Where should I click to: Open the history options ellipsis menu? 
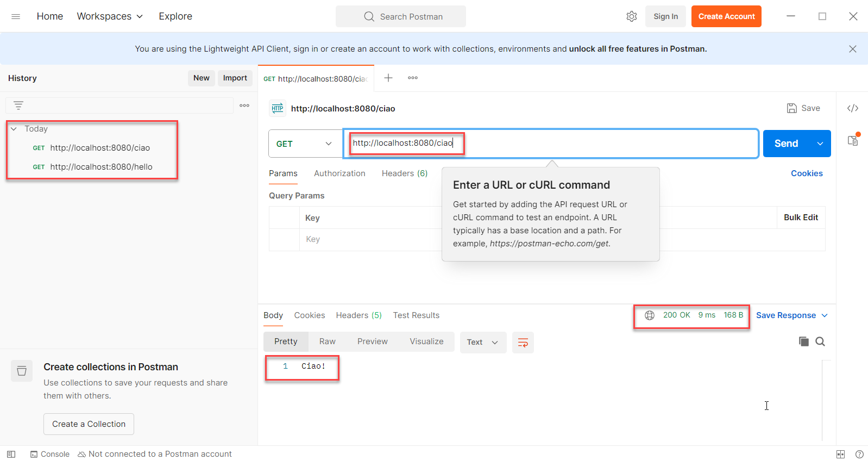(244, 105)
